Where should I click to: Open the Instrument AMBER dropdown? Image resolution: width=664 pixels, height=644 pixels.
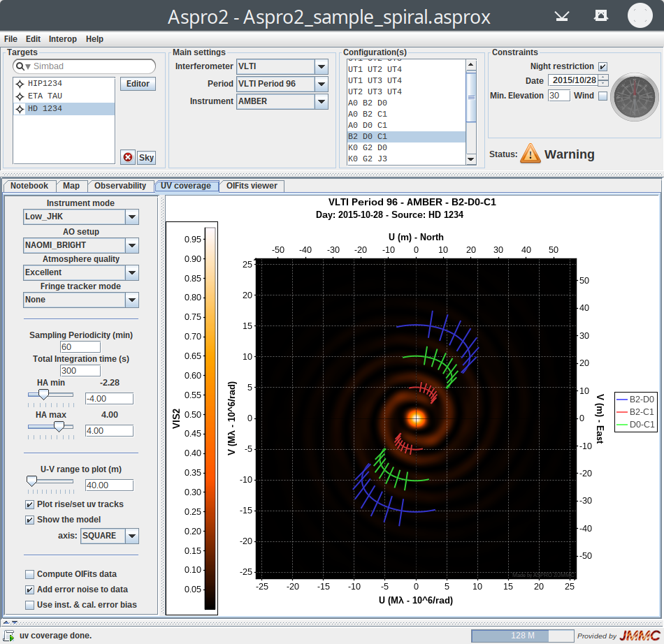pos(322,101)
